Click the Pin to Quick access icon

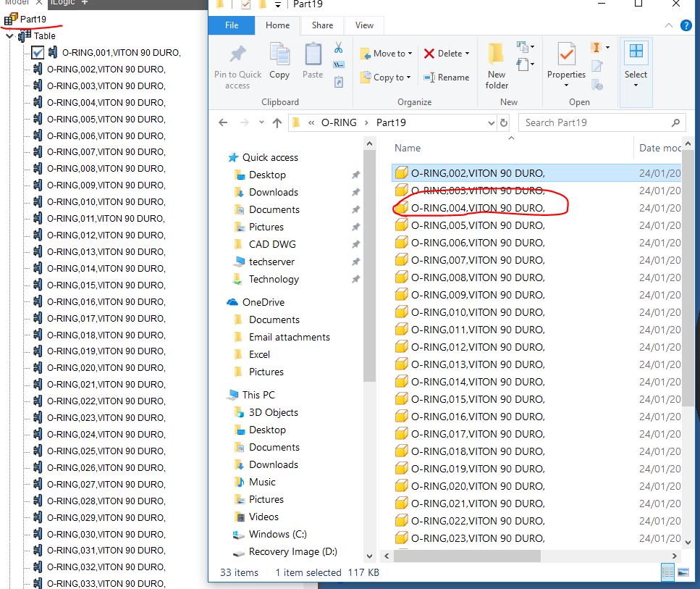[237, 55]
